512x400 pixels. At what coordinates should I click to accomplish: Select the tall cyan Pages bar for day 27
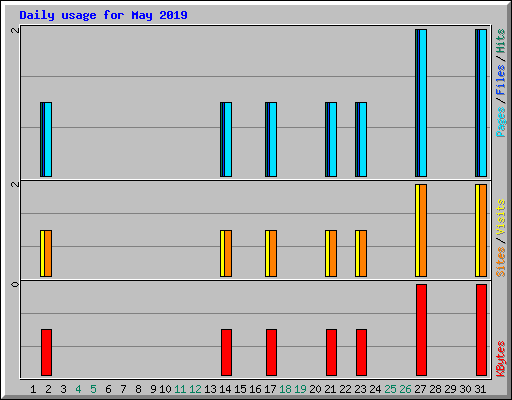423,103
